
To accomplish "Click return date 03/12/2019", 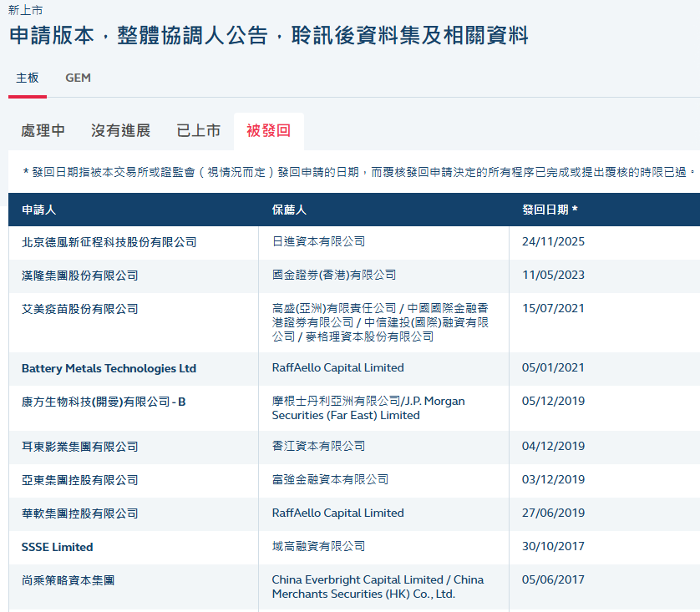I will [x=553, y=479].
